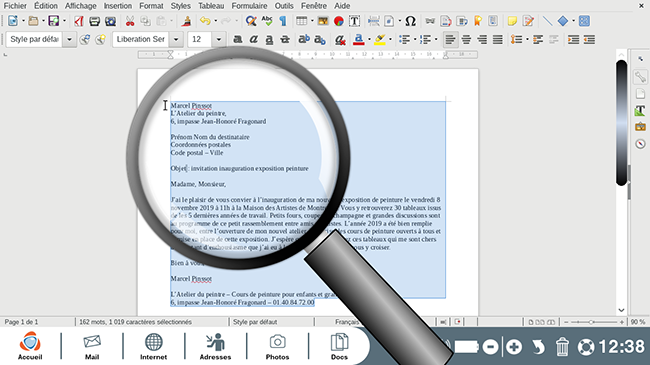The width and height of the screenshot is (650, 365).
Task: Go to Accueil home button
Action: click(30, 346)
